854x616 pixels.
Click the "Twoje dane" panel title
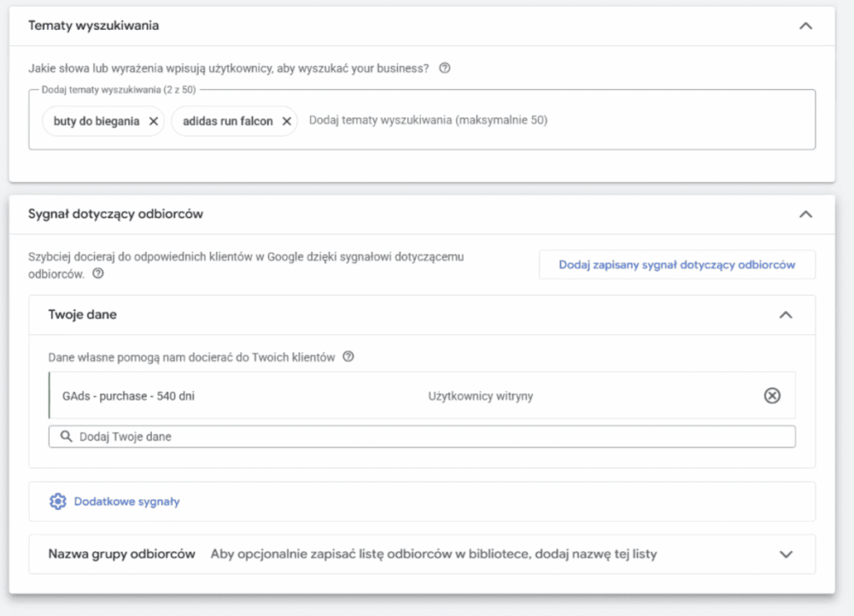point(83,315)
